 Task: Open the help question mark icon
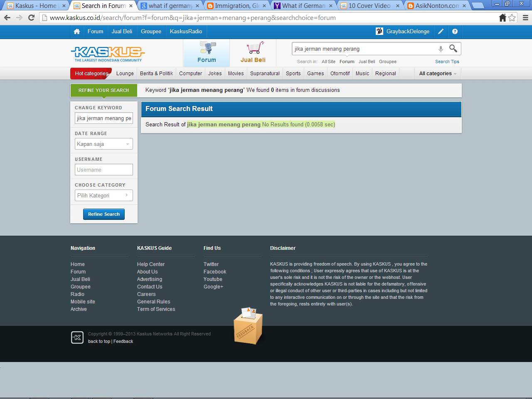pyautogui.click(x=455, y=32)
